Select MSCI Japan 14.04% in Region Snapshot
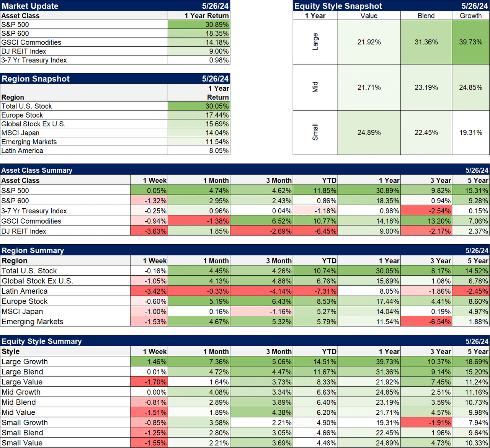 click(x=199, y=133)
